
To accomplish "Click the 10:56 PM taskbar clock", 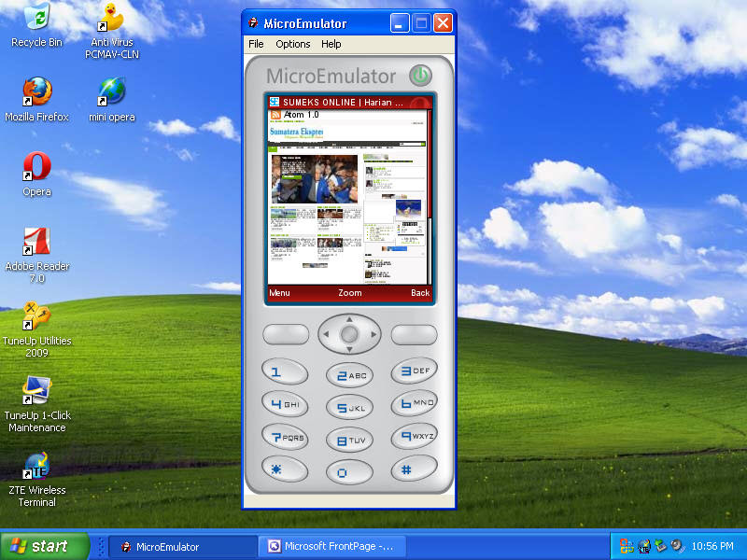I will click(x=712, y=546).
